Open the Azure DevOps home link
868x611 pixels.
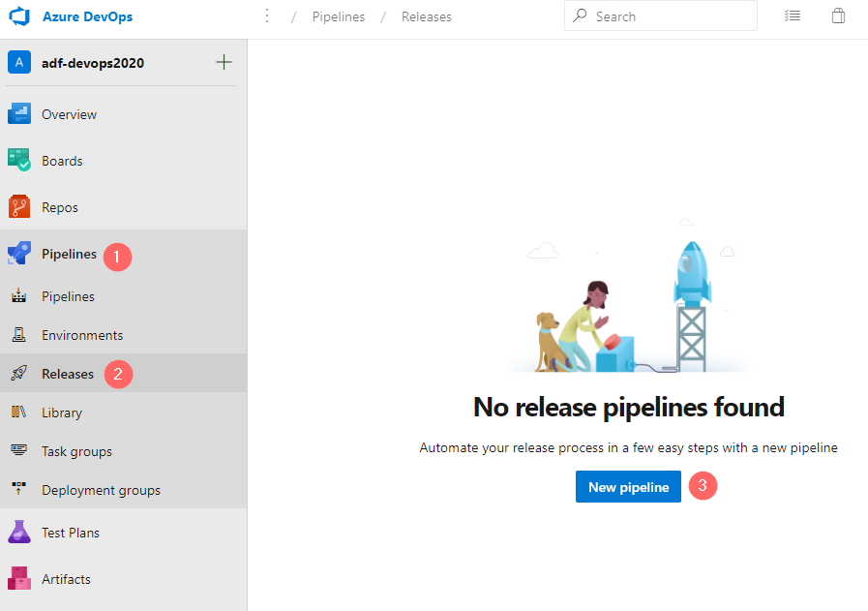[x=87, y=16]
